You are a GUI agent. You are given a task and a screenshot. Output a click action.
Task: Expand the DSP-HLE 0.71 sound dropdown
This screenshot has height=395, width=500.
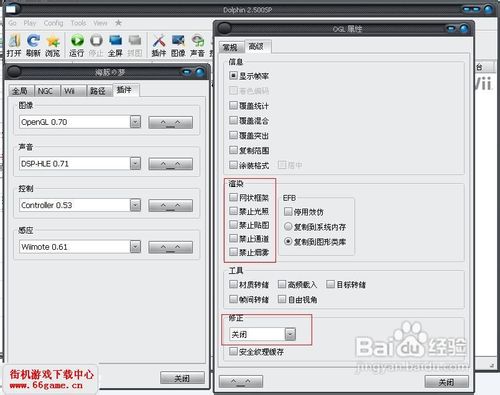[135, 164]
